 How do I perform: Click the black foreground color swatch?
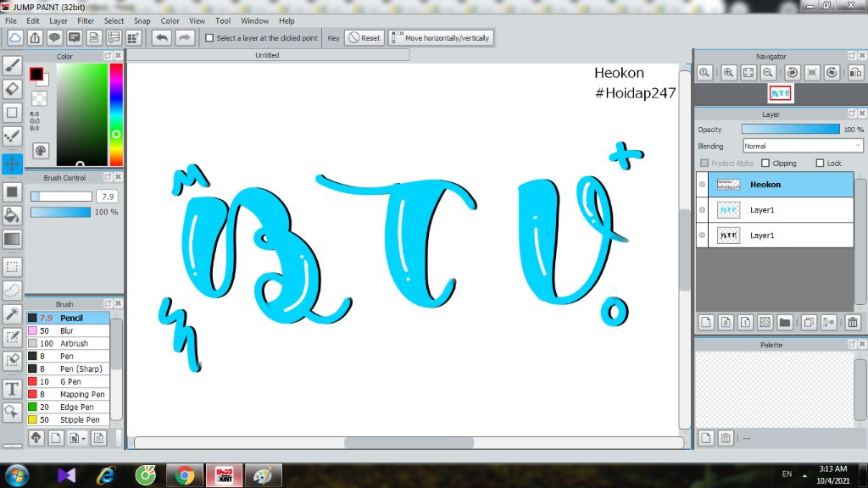[x=36, y=74]
